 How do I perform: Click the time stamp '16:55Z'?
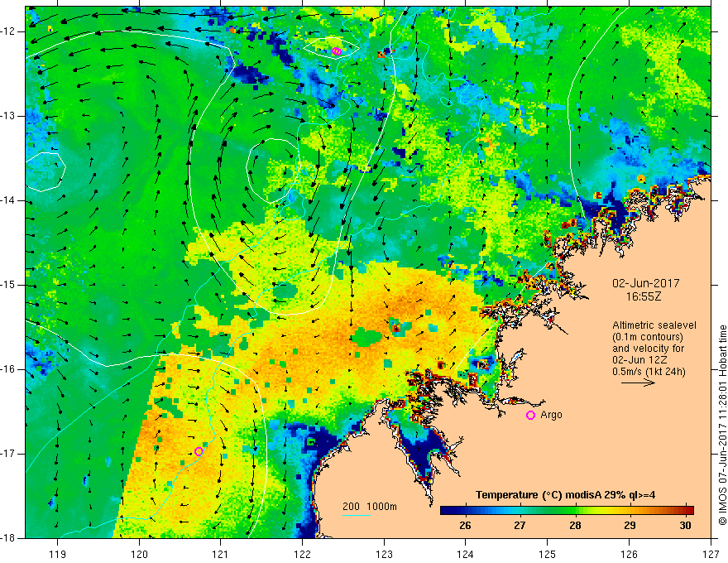tap(643, 296)
